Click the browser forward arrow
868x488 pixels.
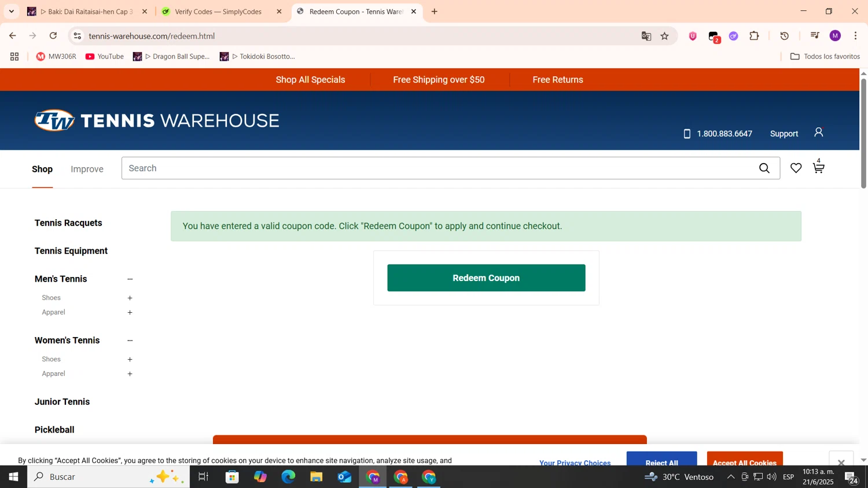(33, 36)
